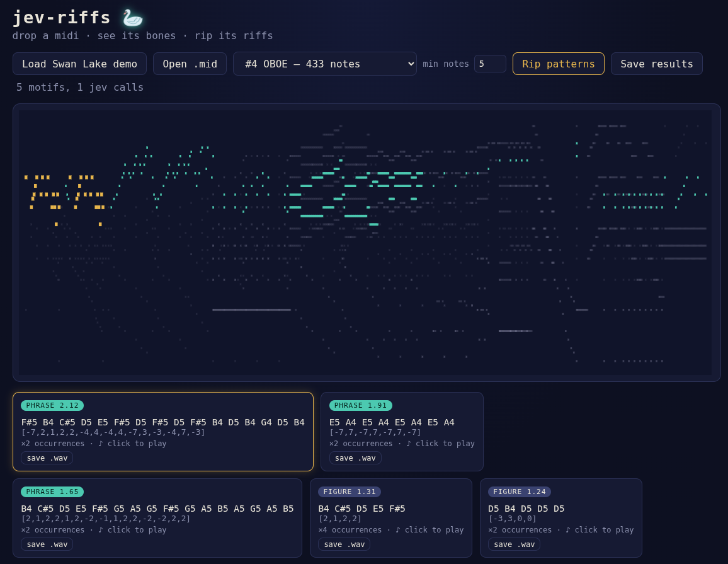Click the 'min notes' label
The image size is (728, 564).
pyautogui.click(x=446, y=64)
